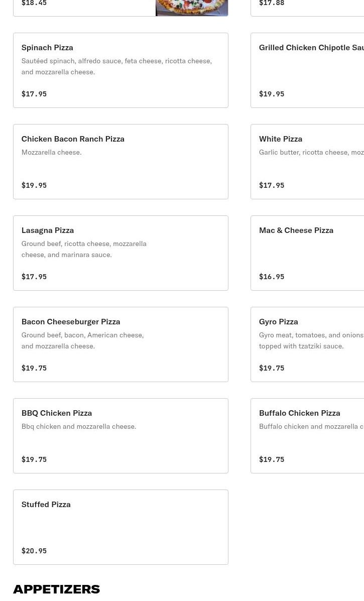Click the Mac & Cheese Pizza $16.95 price
This screenshot has height=601, width=364.
272,277
